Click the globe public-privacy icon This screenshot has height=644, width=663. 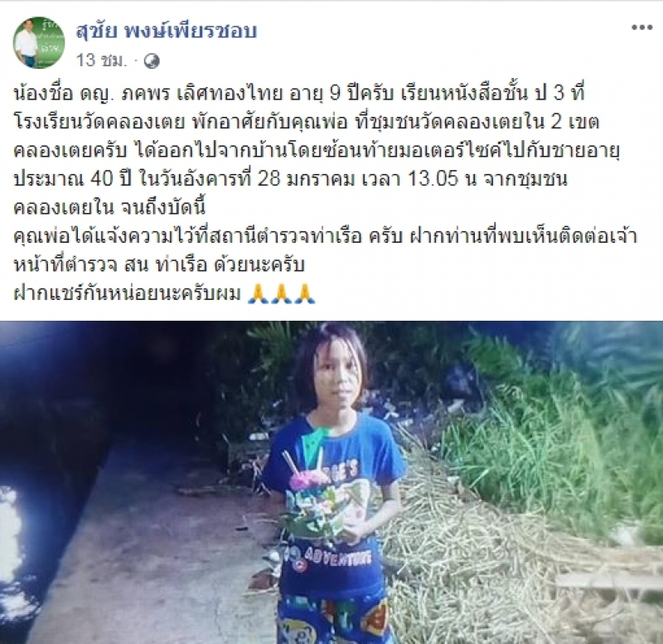click(x=152, y=61)
